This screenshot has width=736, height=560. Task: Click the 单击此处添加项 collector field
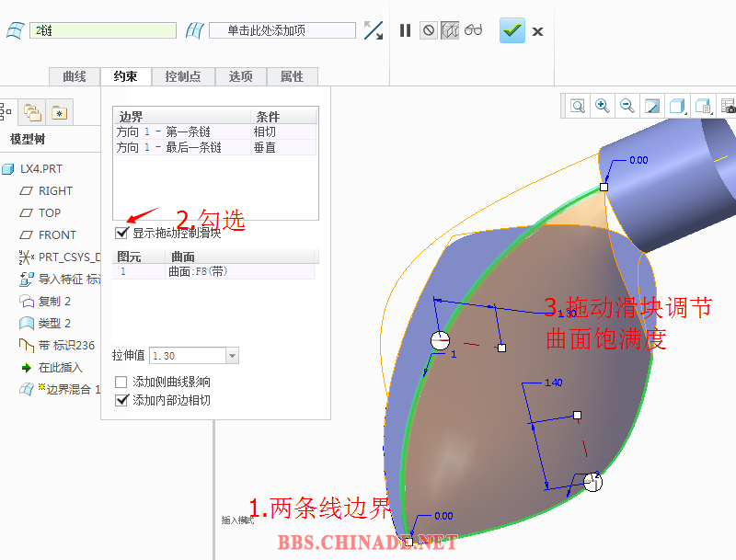pos(282,30)
